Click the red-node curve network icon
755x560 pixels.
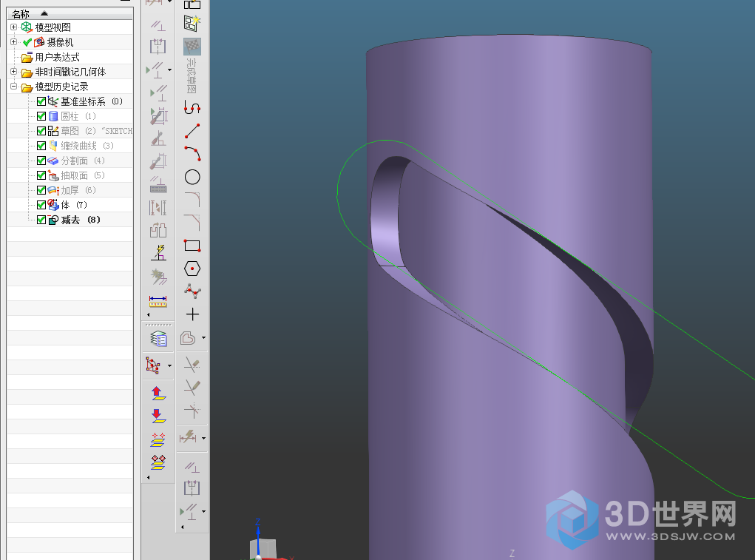[154, 365]
